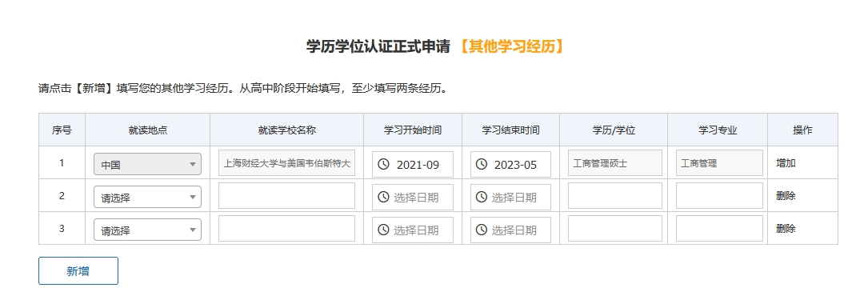Click 增加 link in row 1
The image size is (868, 292).
[x=786, y=163]
